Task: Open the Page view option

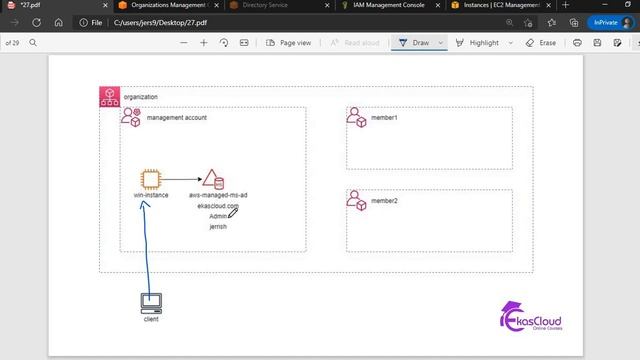Action: click(x=288, y=43)
